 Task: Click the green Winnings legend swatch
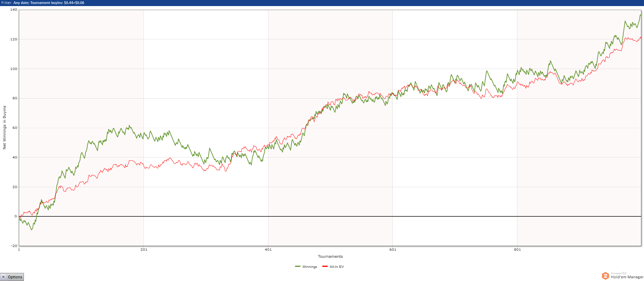click(297, 267)
